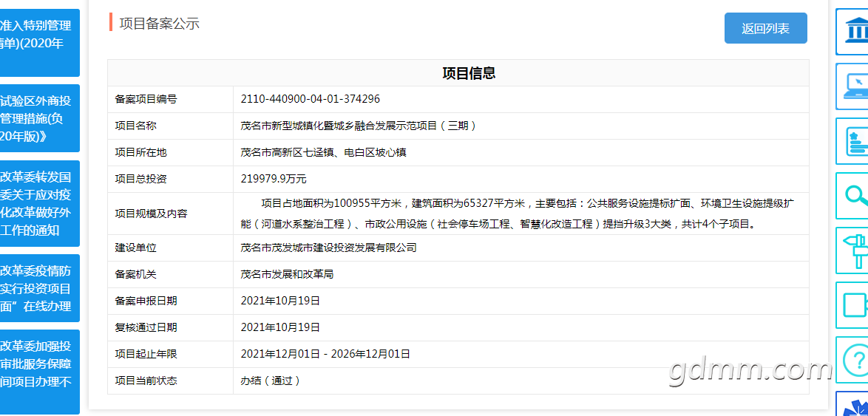Open the 改革委疫情防 在线办理 notice card
This screenshot has height=416, width=868.
pos(39,288)
